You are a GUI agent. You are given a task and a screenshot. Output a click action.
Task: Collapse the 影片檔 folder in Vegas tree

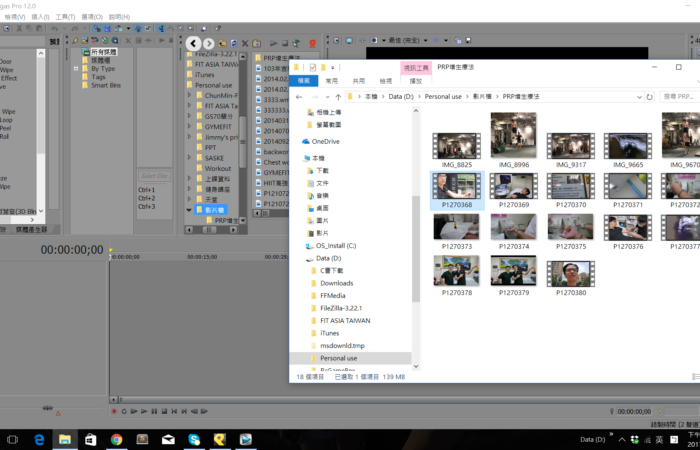189,210
